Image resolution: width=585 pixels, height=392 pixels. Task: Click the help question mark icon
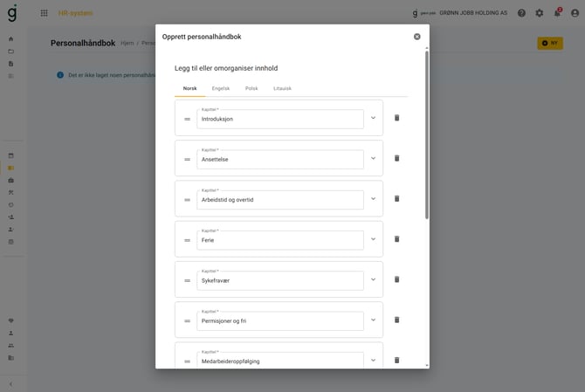(521, 13)
